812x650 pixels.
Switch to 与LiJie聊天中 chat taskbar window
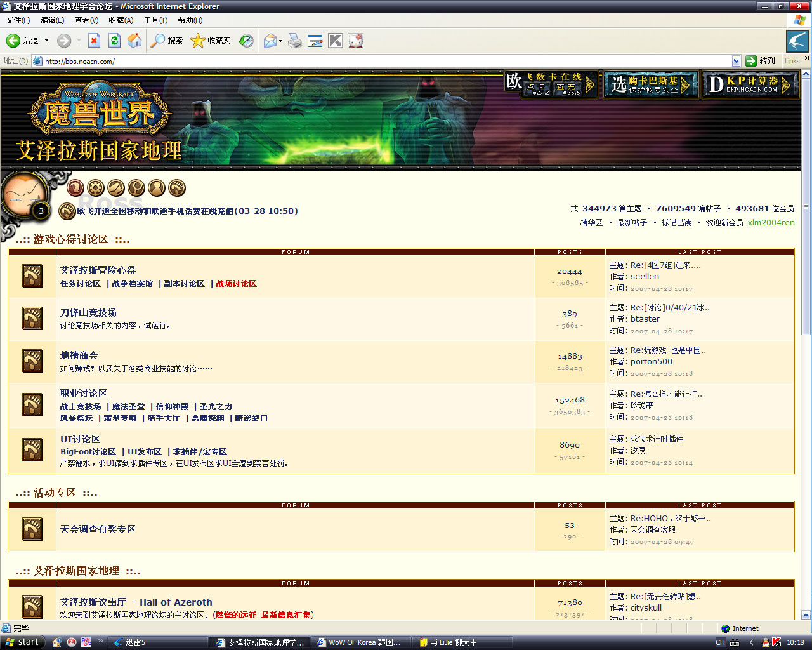[462, 642]
